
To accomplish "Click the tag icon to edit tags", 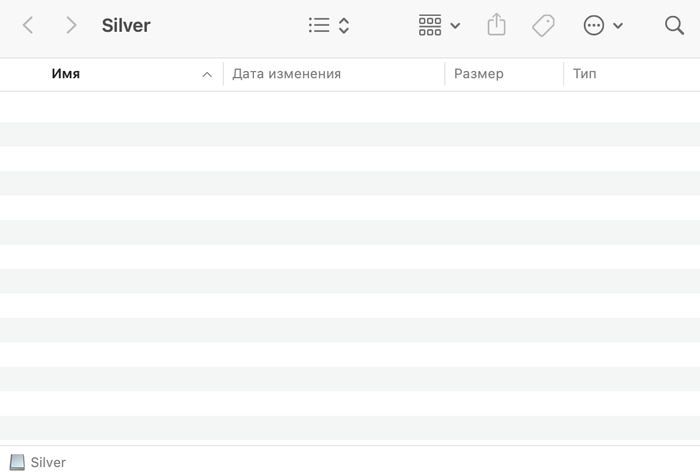I will point(543,26).
